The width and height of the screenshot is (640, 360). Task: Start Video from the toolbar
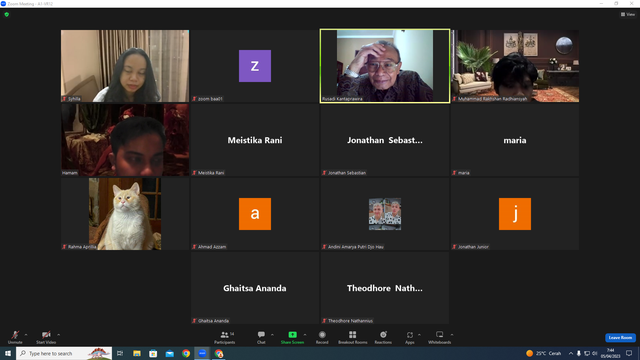[x=46, y=337]
